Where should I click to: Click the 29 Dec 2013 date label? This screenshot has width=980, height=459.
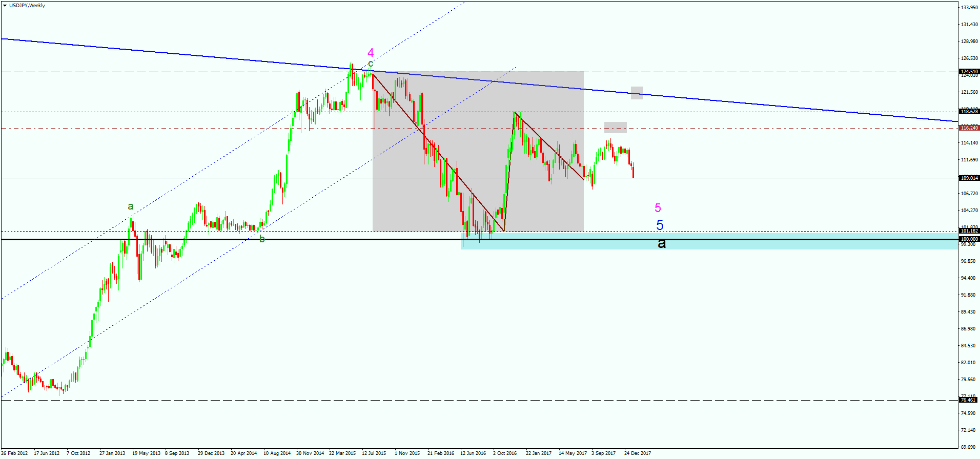(x=211, y=453)
